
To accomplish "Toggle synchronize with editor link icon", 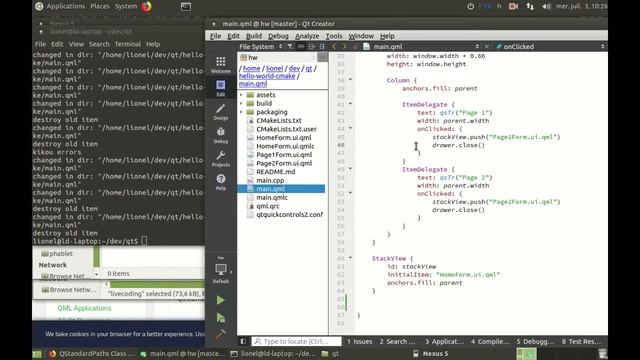I will (301, 47).
